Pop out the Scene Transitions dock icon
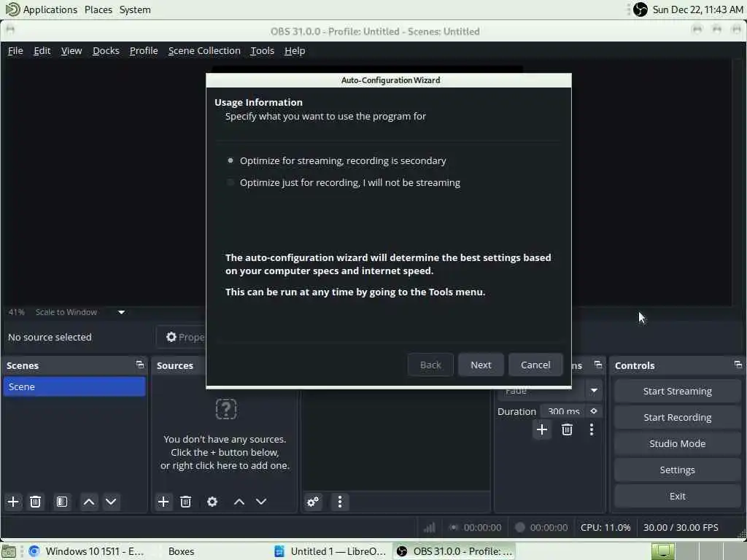The image size is (747, 560). tap(598, 365)
